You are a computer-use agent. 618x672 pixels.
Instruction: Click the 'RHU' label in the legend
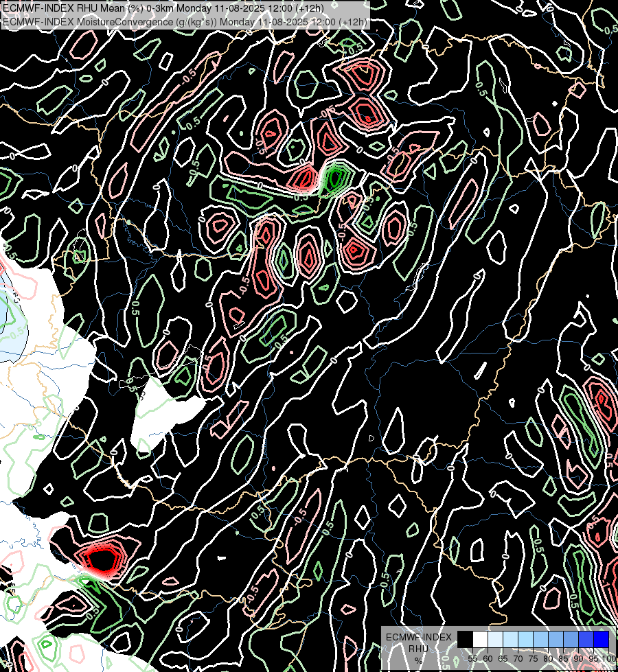pos(418,649)
